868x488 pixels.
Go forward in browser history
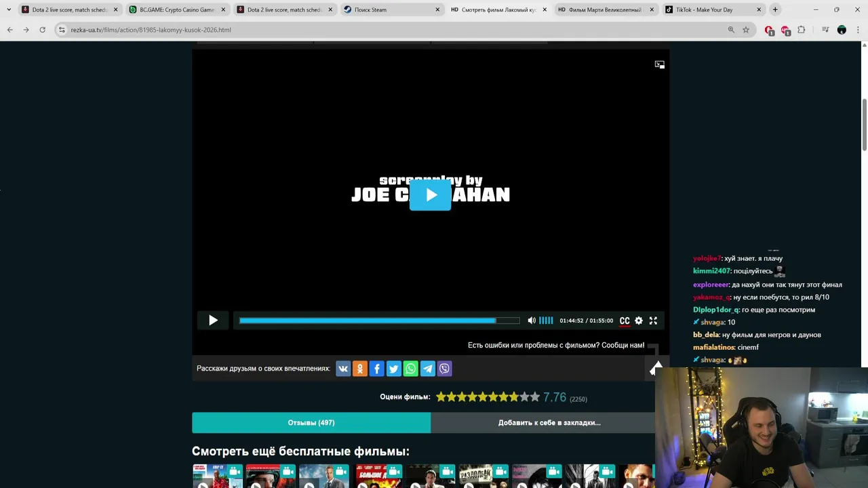26,30
